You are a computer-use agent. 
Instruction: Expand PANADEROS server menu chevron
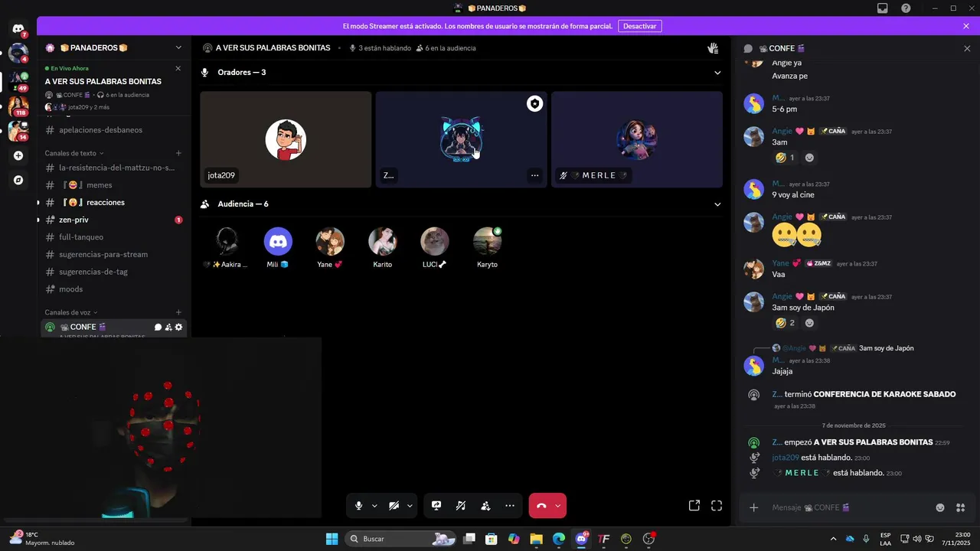(178, 47)
